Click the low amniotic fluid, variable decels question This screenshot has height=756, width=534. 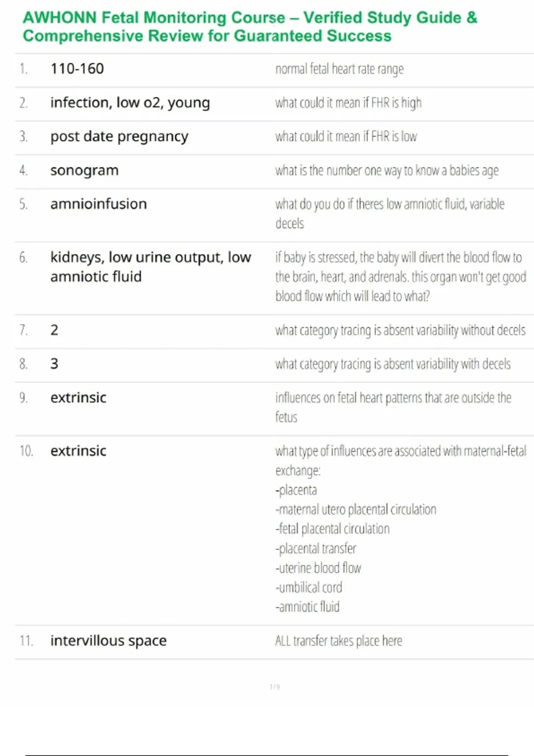389,213
